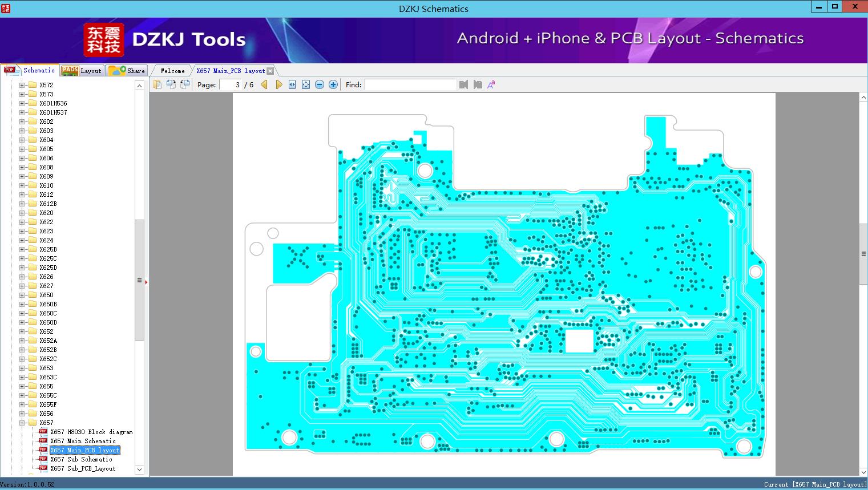Close the X657 Main_PCB layout tab
The width and height of the screenshot is (868, 490).
click(270, 70)
